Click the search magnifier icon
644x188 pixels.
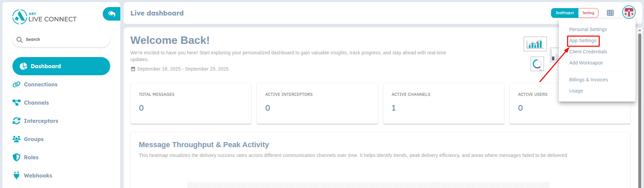click(x=20, y=39)
